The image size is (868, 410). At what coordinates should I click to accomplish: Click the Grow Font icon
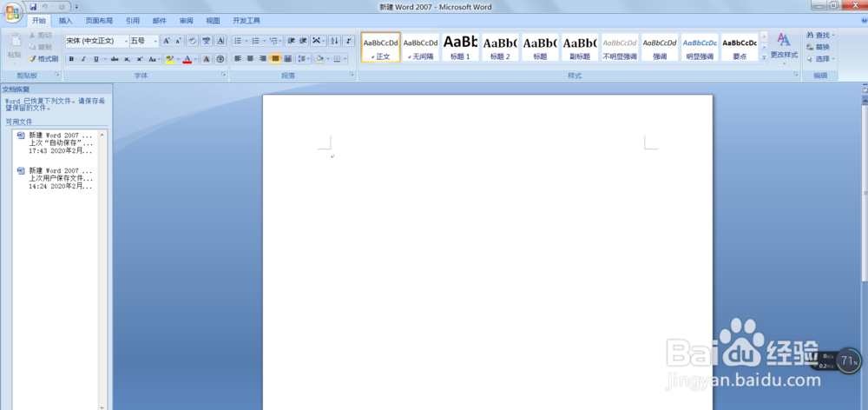pyautogui.click(x=166, y=41)
